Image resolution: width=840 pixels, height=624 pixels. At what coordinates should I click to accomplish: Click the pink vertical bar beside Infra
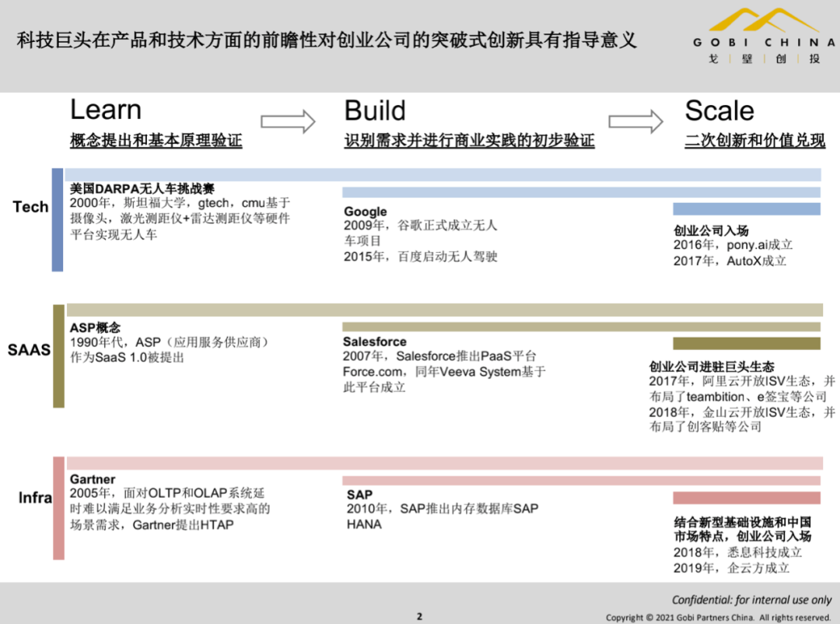58,508
